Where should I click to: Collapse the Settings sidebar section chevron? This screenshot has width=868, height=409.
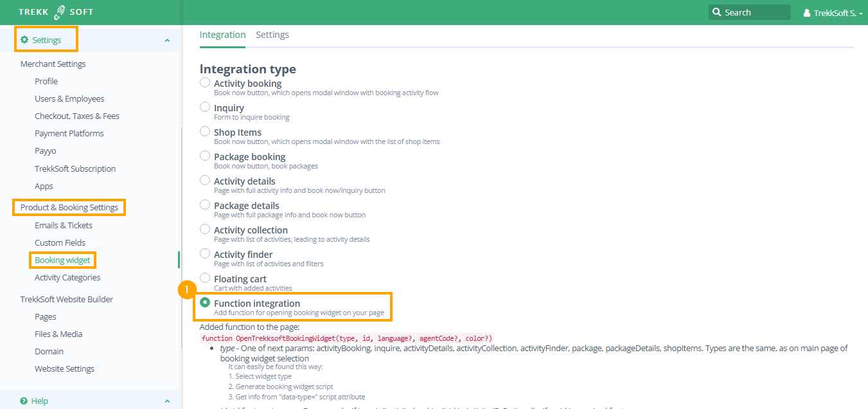pos(167,41)
